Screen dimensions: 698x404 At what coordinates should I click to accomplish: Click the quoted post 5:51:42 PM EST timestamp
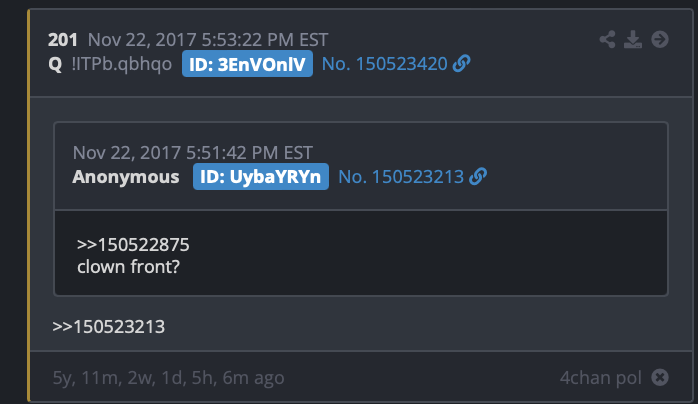pyautogui.click(x=193, y=153)
